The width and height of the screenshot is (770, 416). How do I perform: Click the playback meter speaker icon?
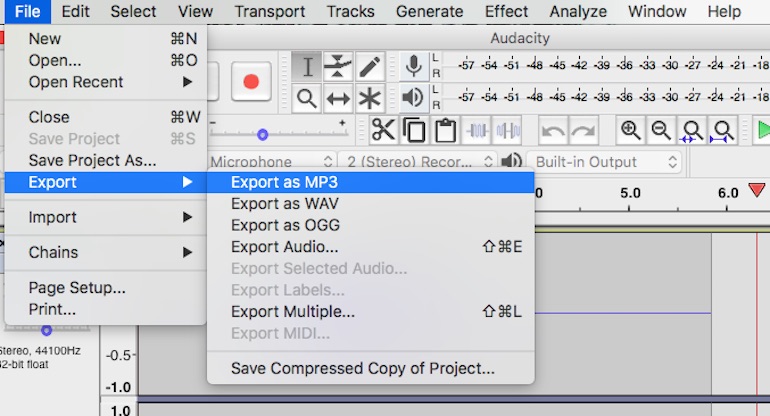[413, 98]
